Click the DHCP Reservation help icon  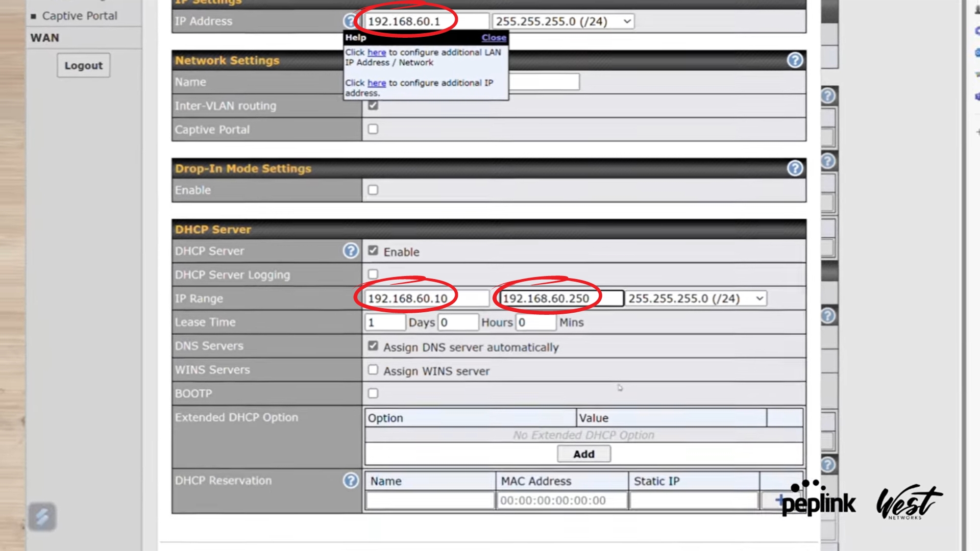pyautogui.click(x=350, y=481)
